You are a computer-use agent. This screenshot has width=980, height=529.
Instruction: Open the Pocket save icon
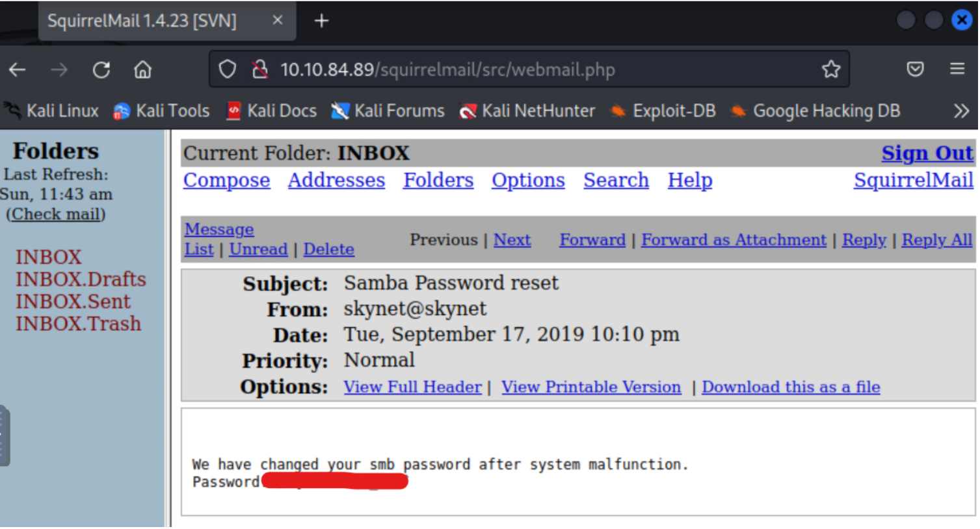coord(915,69)
